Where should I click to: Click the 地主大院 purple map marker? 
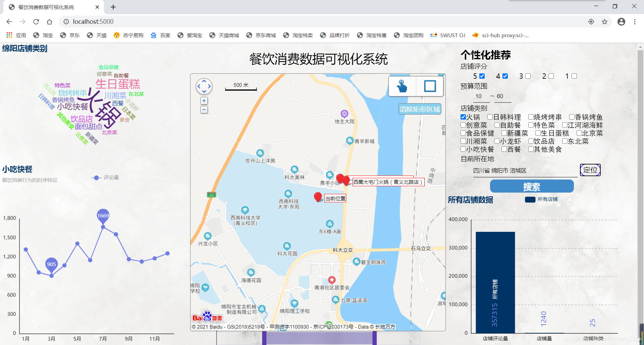tap(344, 114)
